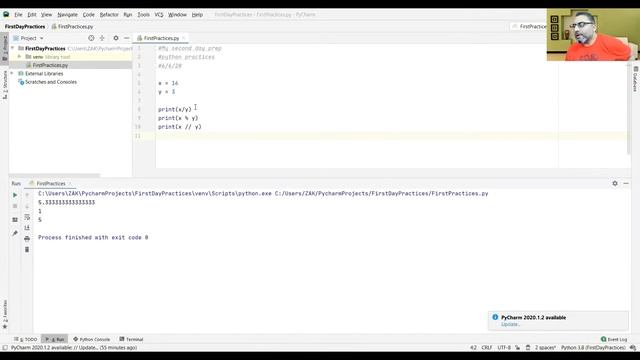Screen dimensions: 640x360
Task: Click the PyCharm logo icon in menu bar
Action: click(x=6, y=14)
